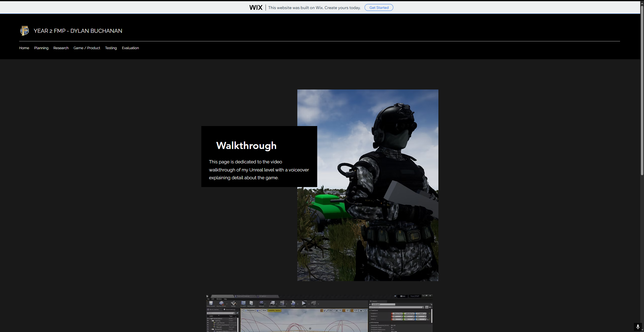Viewport: 644px width, 332px height.
Task: Open the viewport options dropdown arrow
Action: 242,311
